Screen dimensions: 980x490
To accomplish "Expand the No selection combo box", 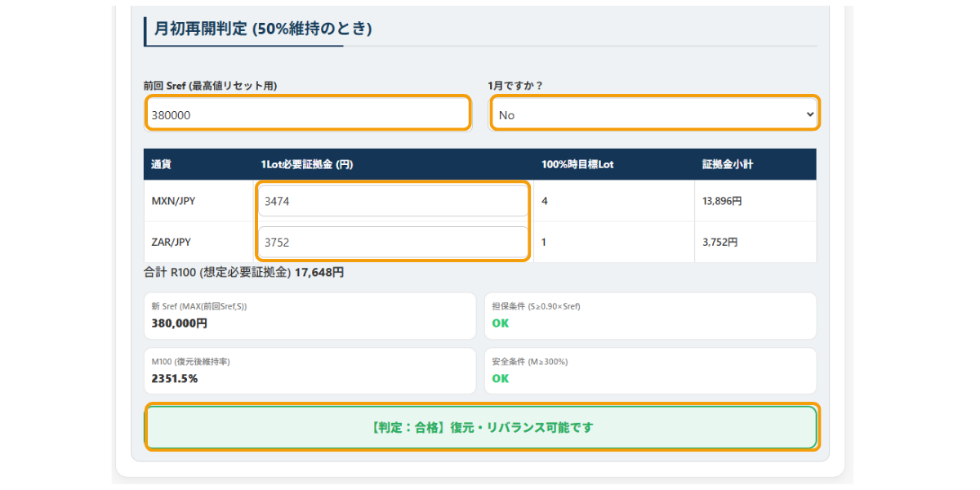I will (x=653, y=113).
